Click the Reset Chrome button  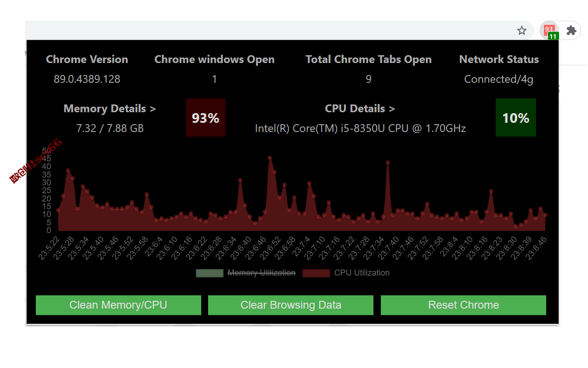[464, 305]
